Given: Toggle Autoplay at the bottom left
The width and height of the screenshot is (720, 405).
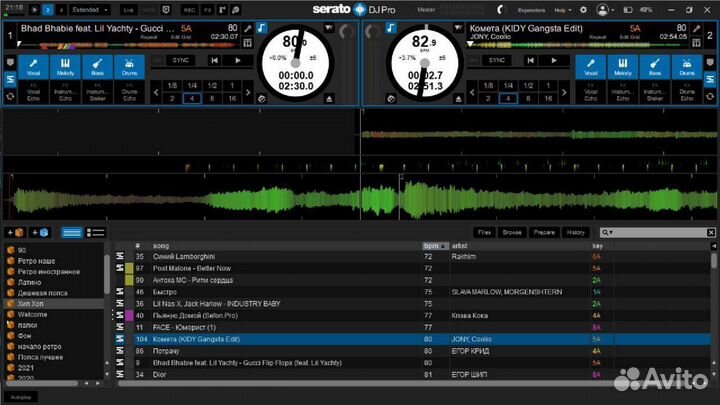Looking at the screenshot, I should 21,397.
